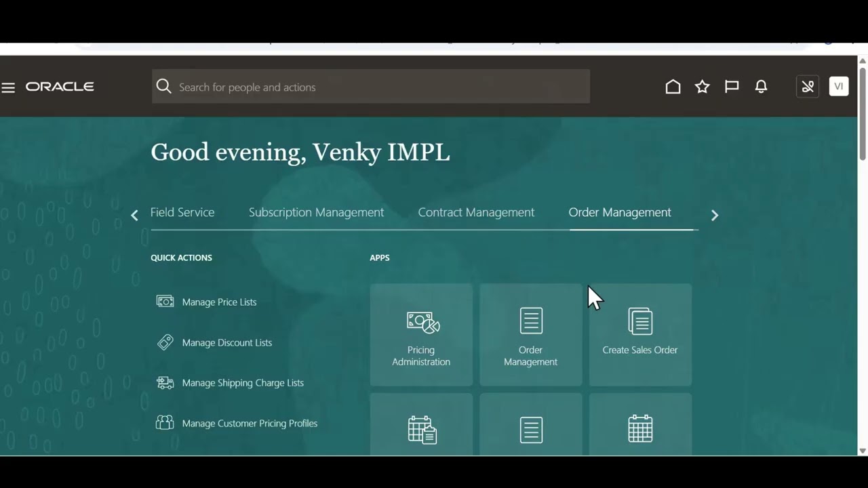The height and width of the screenshot is (488, 868).
Task: Click Manage Discount Lists tag icon
Action: [165, 342]
